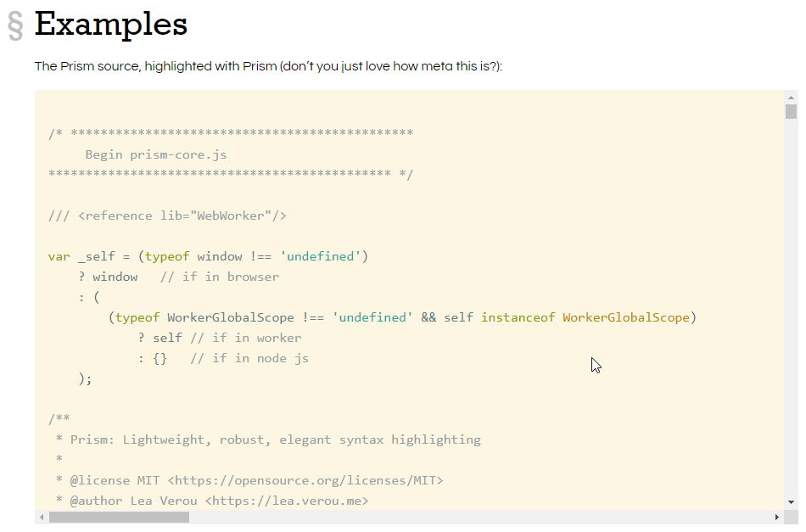Click the § anchor beside Examples heading
The image size is (806, 532).
pos(15,26)
